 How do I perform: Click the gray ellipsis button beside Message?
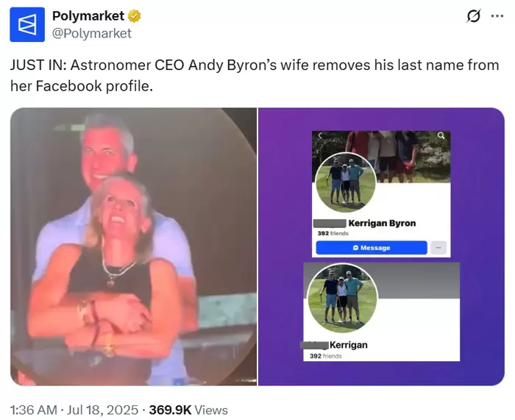click(x=438, y=248)
